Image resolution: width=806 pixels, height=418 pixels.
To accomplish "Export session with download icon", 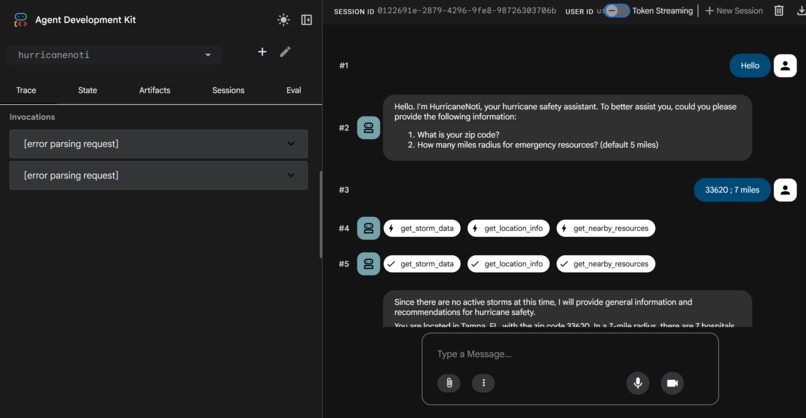I will point(801,11).
